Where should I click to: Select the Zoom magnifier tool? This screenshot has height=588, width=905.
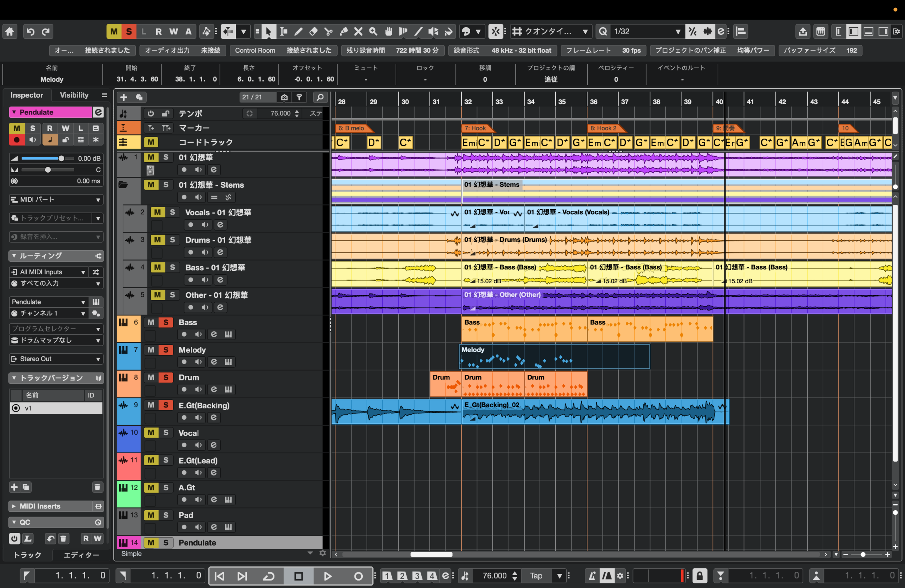pos(373,31)
